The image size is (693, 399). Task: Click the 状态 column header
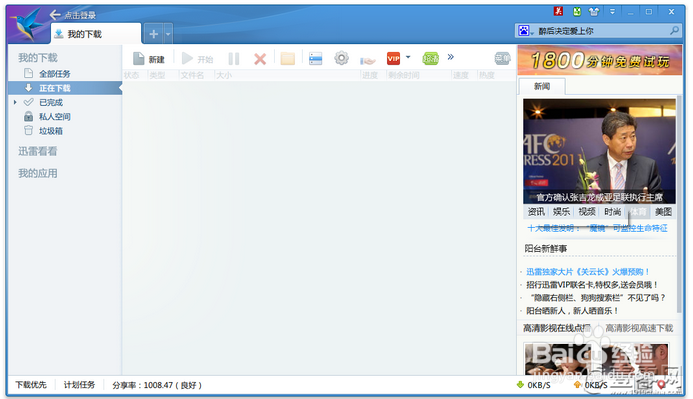point(131,75)
